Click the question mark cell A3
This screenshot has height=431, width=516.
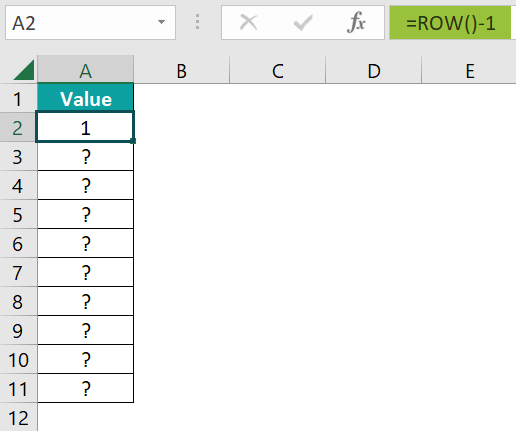(86, 156)
